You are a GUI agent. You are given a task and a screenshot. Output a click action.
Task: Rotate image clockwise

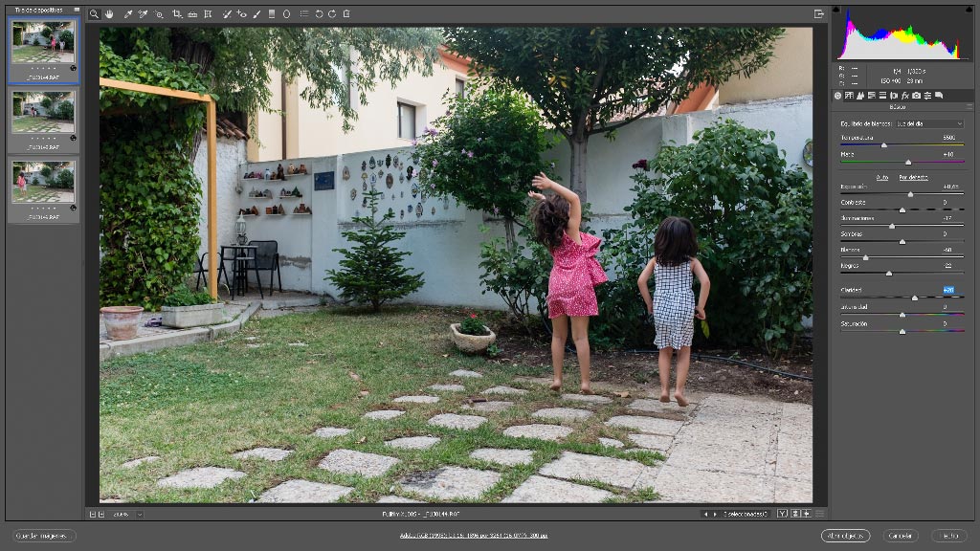(x=332, y=13)
